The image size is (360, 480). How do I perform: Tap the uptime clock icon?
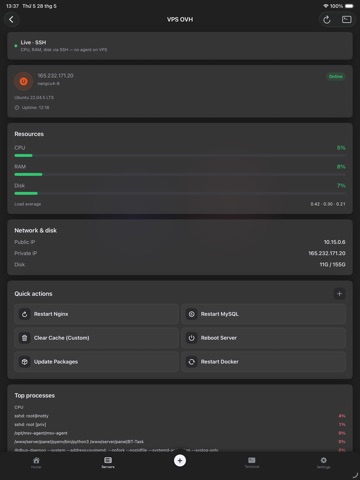click(17, 108)
